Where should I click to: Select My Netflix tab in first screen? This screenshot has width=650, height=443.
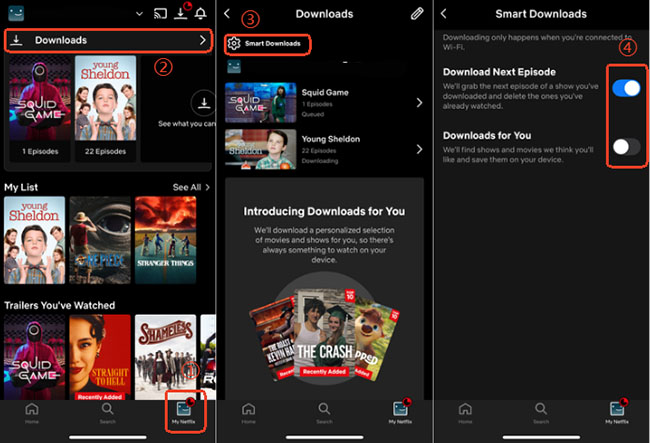[x=184, y=413]
